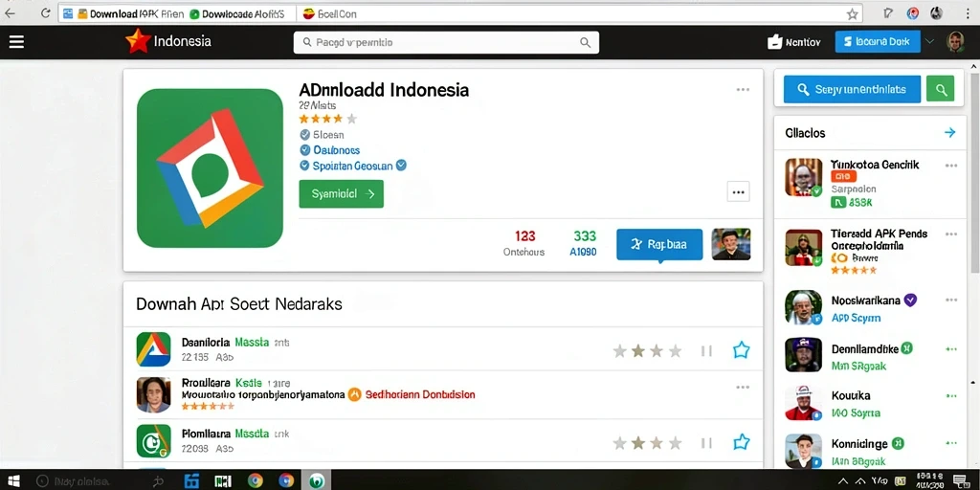Screen dimensions: 980x490
Task: Open the green dots next to Konnidnge
Action: (950, 444)
